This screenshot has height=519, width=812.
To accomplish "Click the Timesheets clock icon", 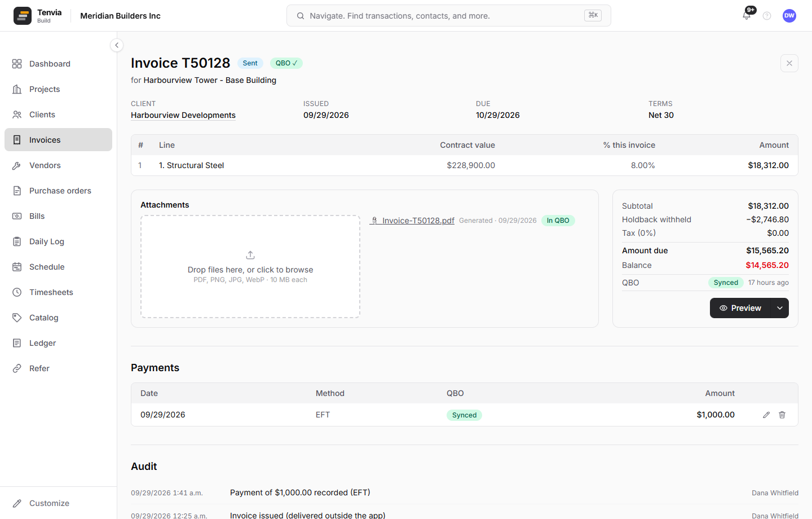I will tap(17, 292).
